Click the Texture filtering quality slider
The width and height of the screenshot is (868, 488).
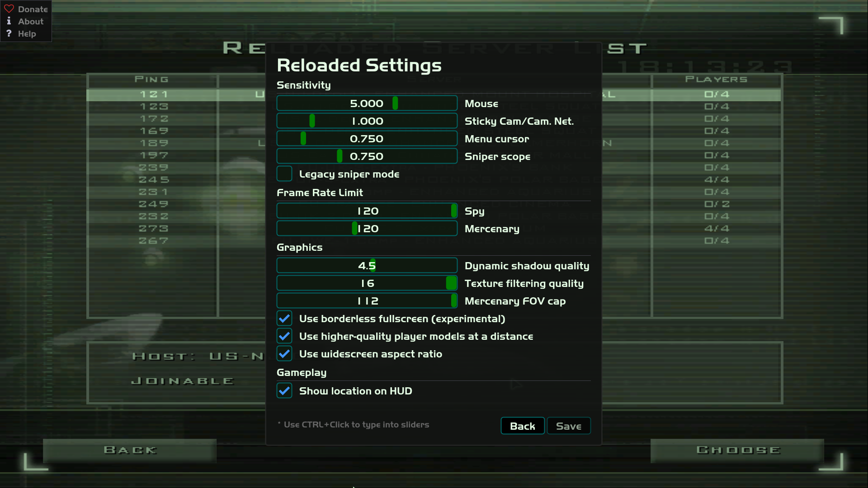click(x=367, y=283)
